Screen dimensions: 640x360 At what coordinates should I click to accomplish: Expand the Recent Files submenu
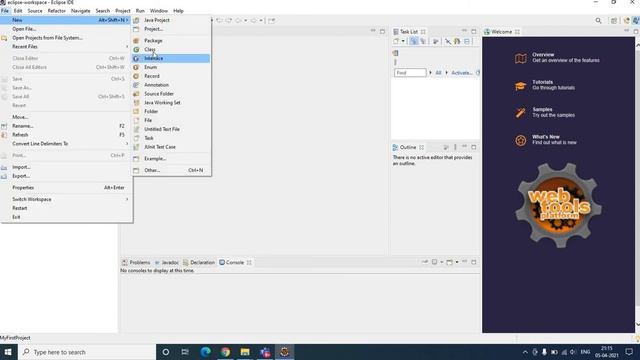click(65, 47)
